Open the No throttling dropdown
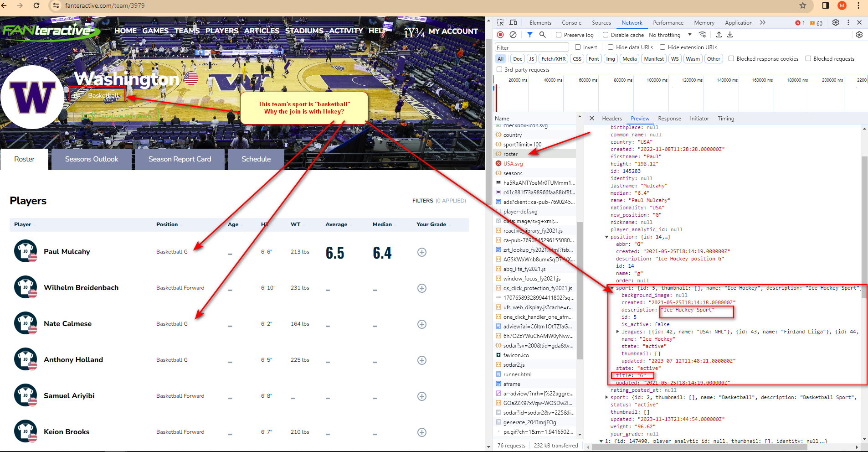The height and width of the screenshot is (452, 868). pyautogui.click(x=670, y=35)
